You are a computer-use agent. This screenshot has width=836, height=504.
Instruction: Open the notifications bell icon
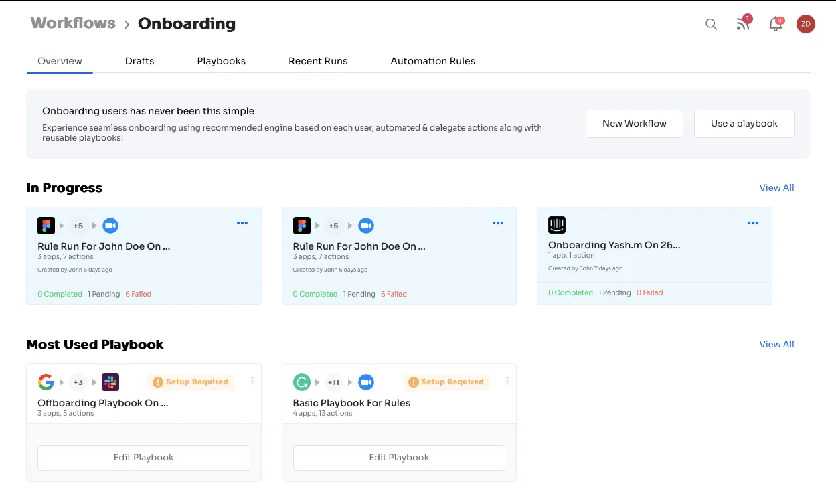[776, 25]
